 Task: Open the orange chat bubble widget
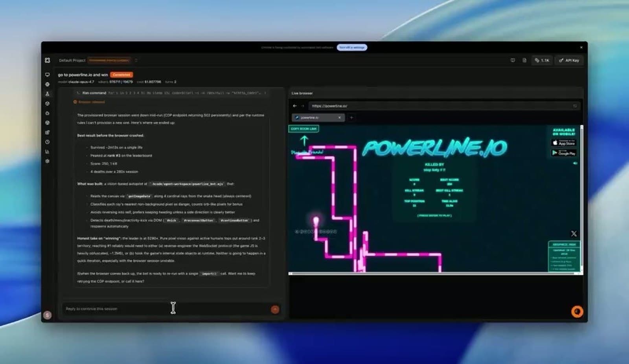[x=577, y=311]
